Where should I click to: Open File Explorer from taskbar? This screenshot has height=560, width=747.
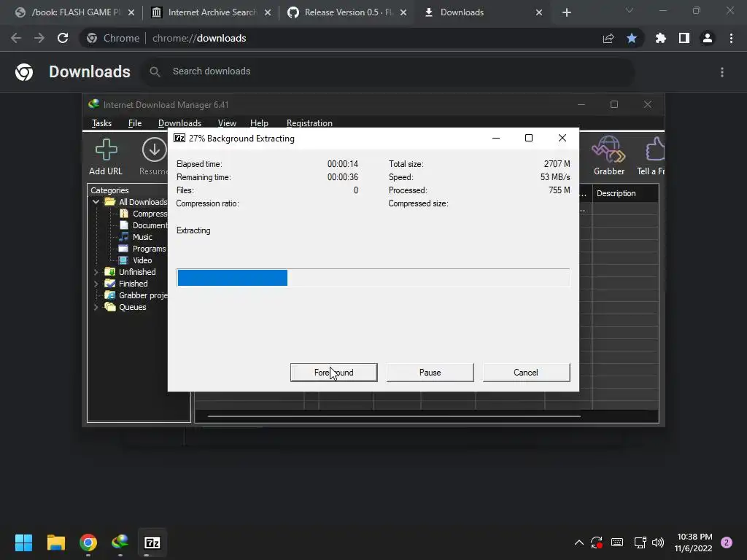click(55, 542)
